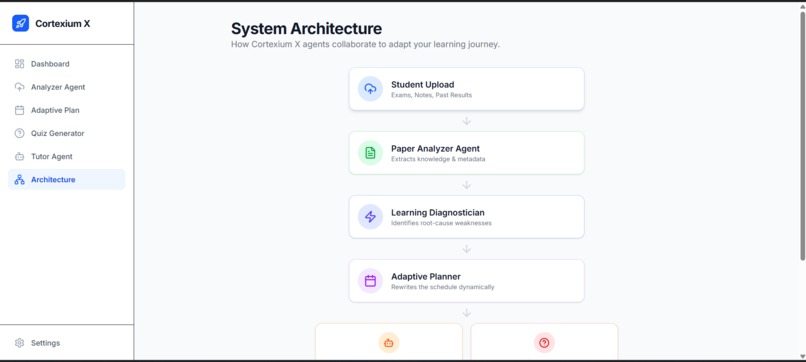Click the Analyzer Agent cloud upload icon

pos(20,87)
